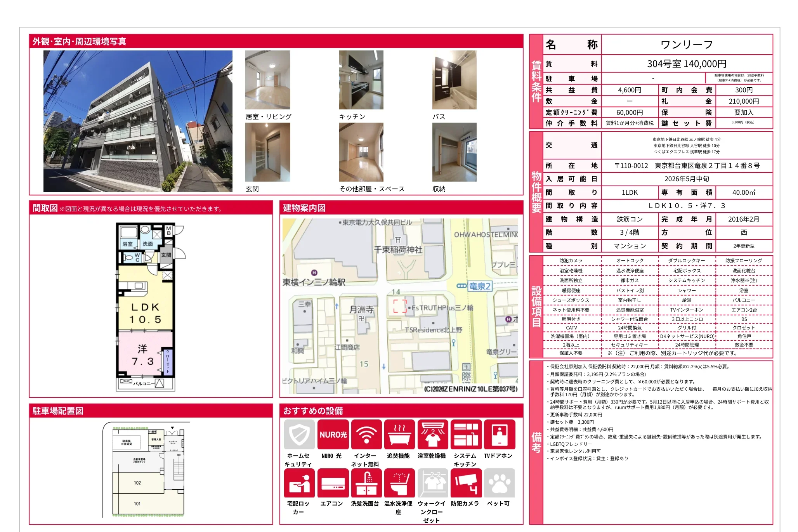Screen dimensions: 798x532
Task: Click the bath reheating function icon
Action: pyautogui.click(x=399, y=434)
